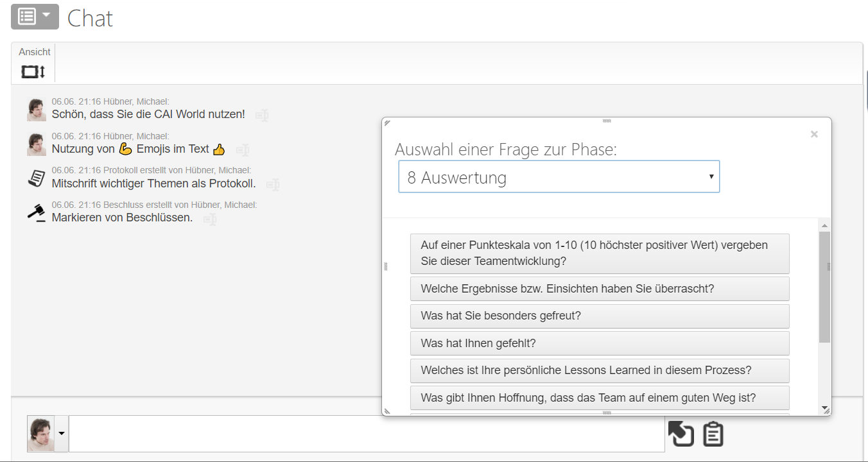Choose 'Was hat Ihnen gefehlt?' question
The image size is (868, 462).
pos(600,343)
